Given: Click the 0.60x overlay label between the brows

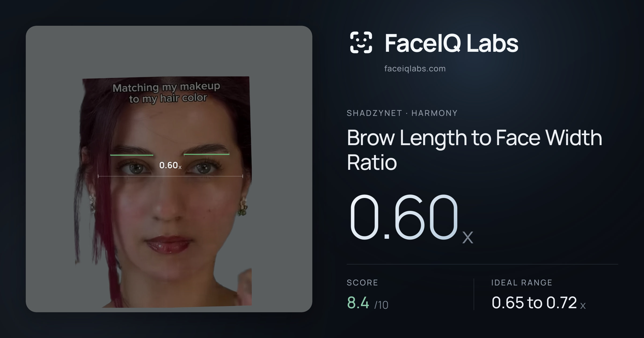Looking at the screenshot, I should [170, 165].
